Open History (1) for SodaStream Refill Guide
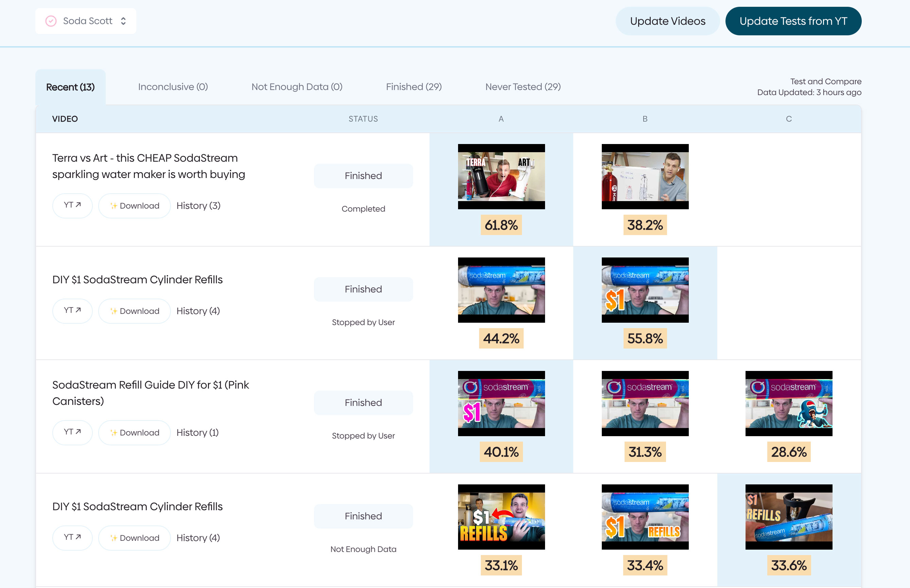Screen dimensions: 910x588 point(197,432)
